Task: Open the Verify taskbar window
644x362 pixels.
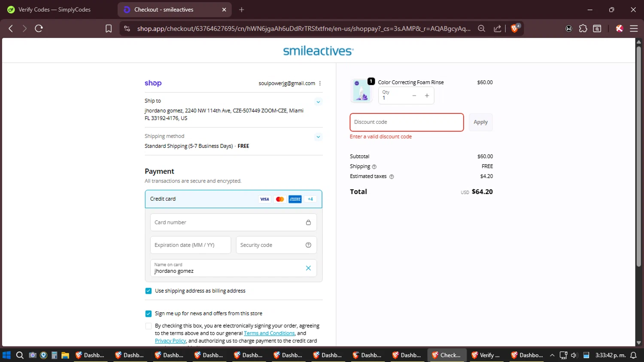Action: pyautogui.click(x=486, y=355)
